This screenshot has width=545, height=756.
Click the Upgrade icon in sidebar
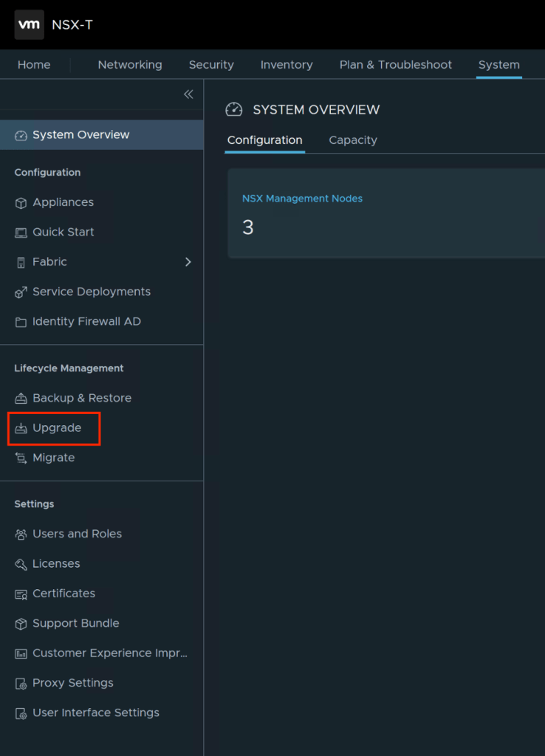21,429
